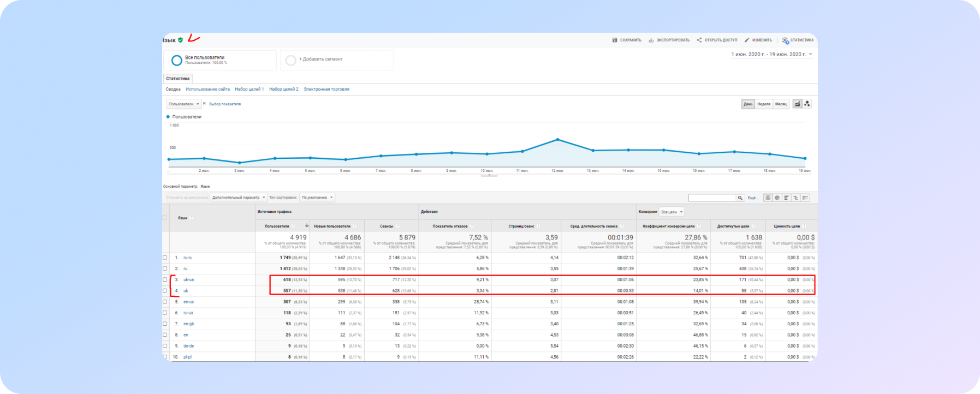
Task: Click the table search magnifier icon
Action: [x=740, y=198]
